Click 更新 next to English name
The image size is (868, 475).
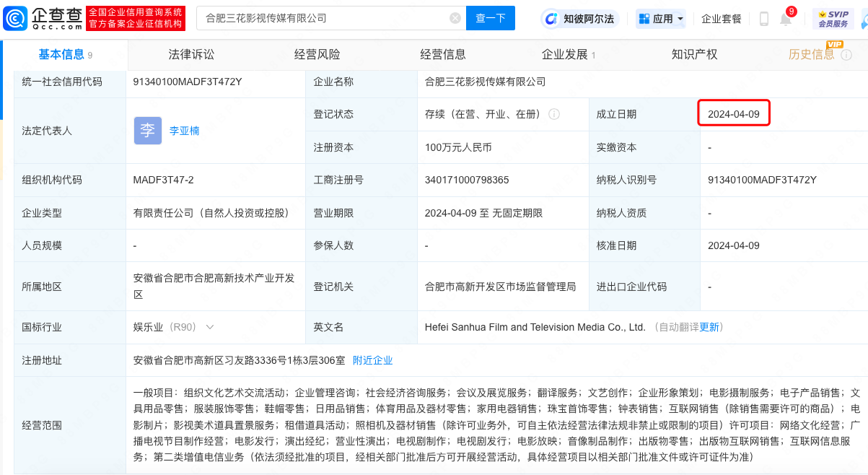coord(709,327)
